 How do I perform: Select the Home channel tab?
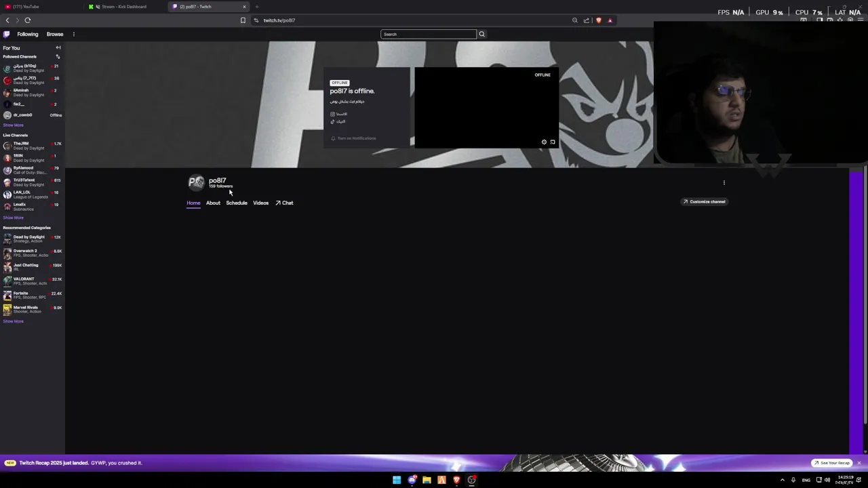(193, 203)
